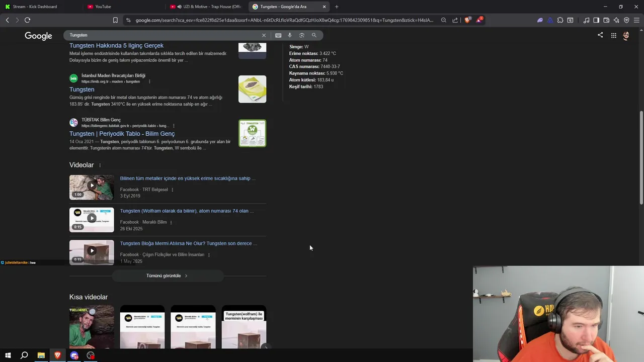Share results with Google share icon
The height and width of the screenshot is (362, 644).
point(600,35)
